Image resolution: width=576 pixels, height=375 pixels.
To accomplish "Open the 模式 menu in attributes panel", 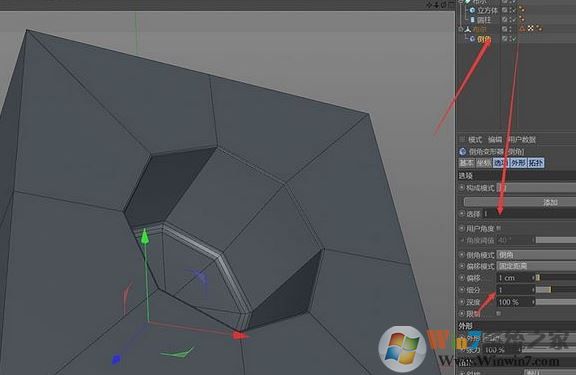I will (x=475, y=140).
